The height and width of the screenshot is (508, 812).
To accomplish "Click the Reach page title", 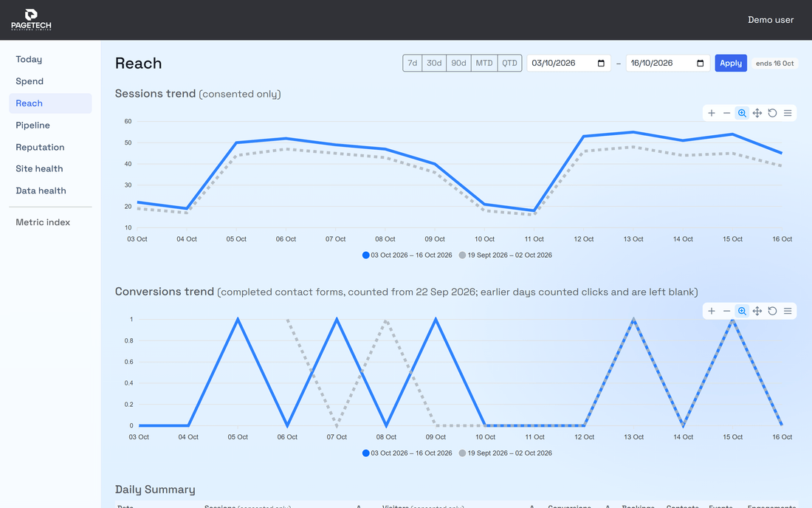I will click(x=138, y=63).
